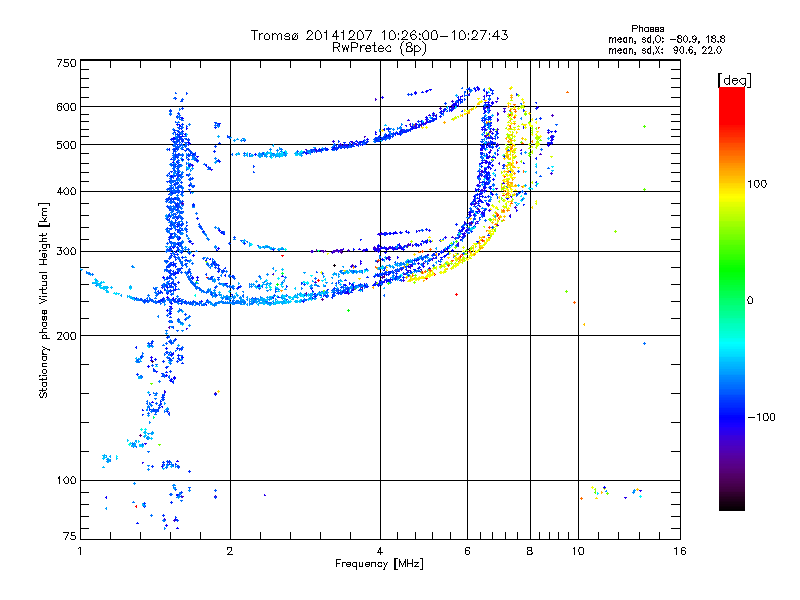Viewport: 800px width, 600px height.
Task: Click the "100" label beside the color bar
Action: pyautogui.click(x=757, y=184)
